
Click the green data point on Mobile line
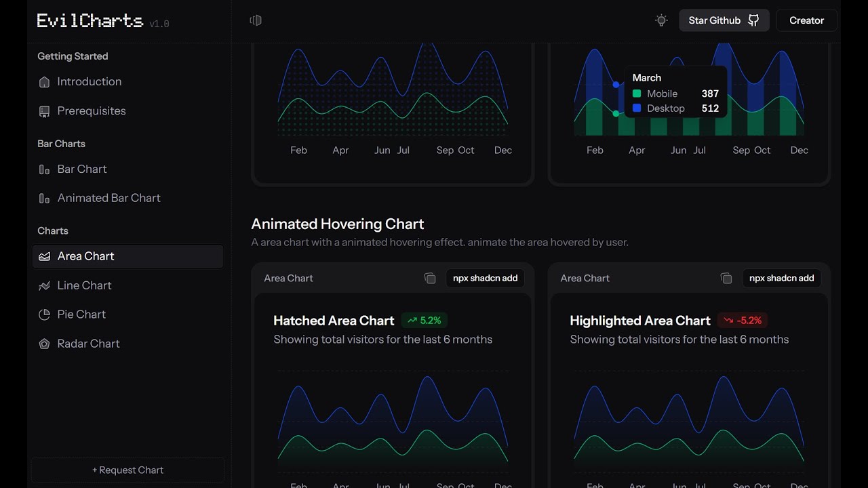616,114
